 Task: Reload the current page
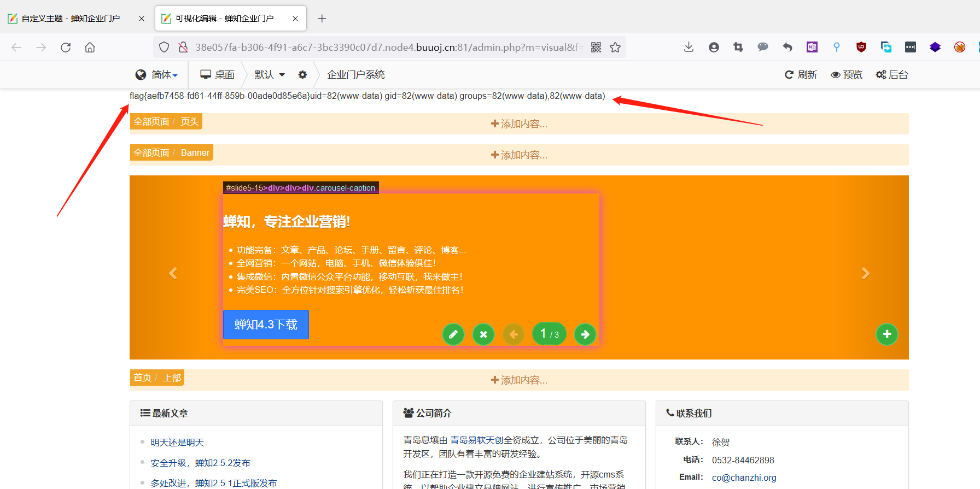click(x=66, y=48)
